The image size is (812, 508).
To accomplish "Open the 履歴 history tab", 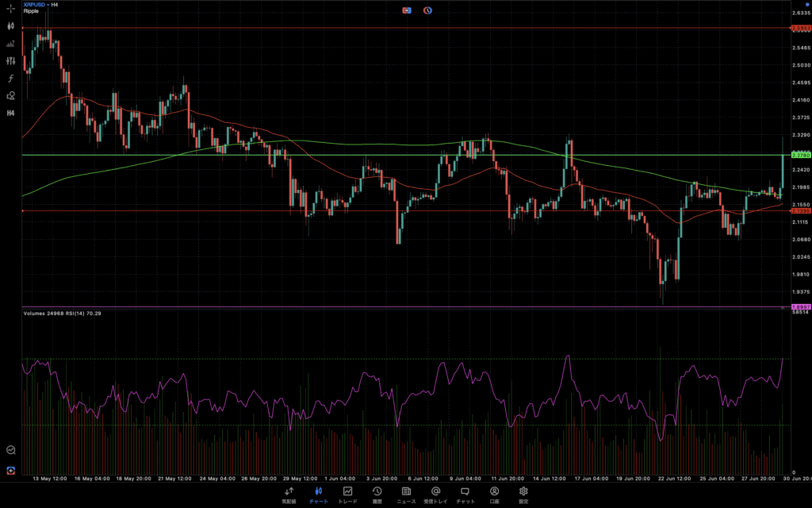I will pyautogui.click(x=377, y=495).
